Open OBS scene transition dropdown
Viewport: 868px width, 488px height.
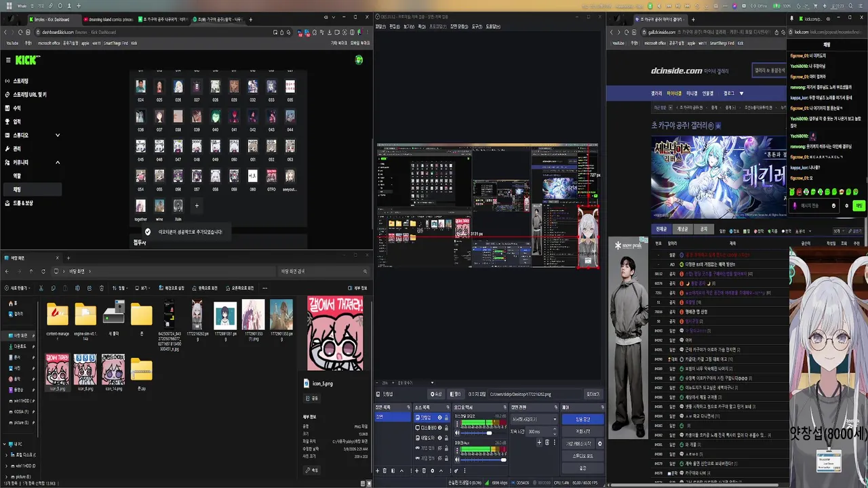(534, 420)
